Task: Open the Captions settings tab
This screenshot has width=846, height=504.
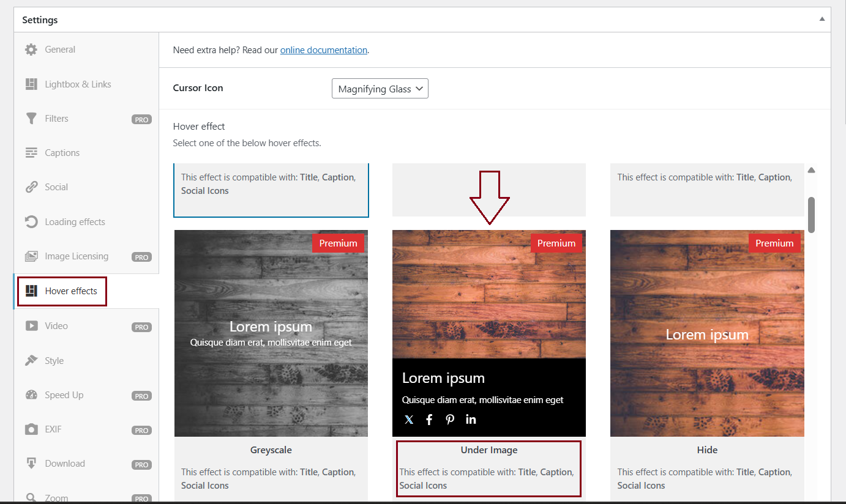Action: coord(62,153)
